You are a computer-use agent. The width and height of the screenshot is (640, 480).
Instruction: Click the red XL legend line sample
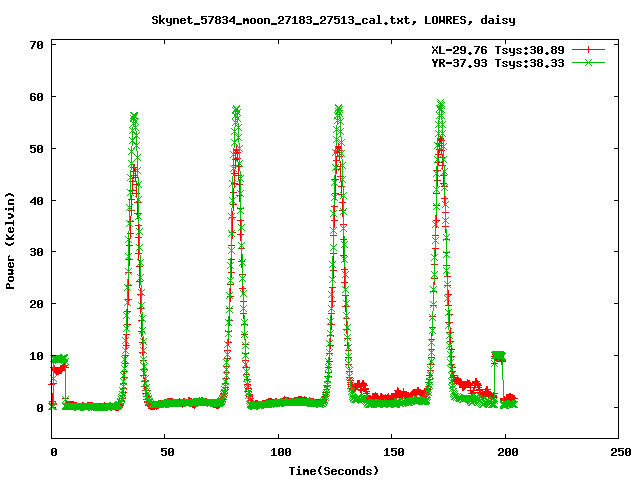[588, 50]
